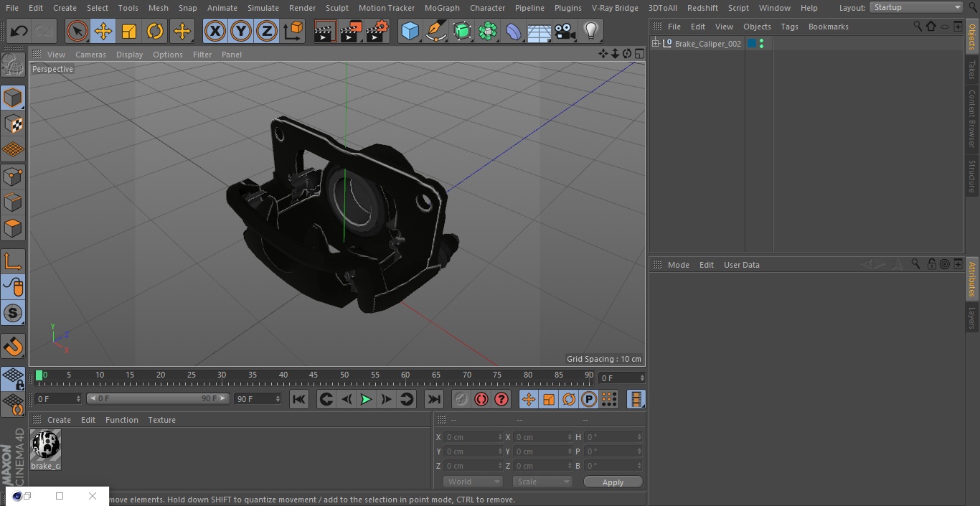This screenshot has width=980, height=506.
Task: Toggle Z axis lock
Action: [x=267, y=32]
